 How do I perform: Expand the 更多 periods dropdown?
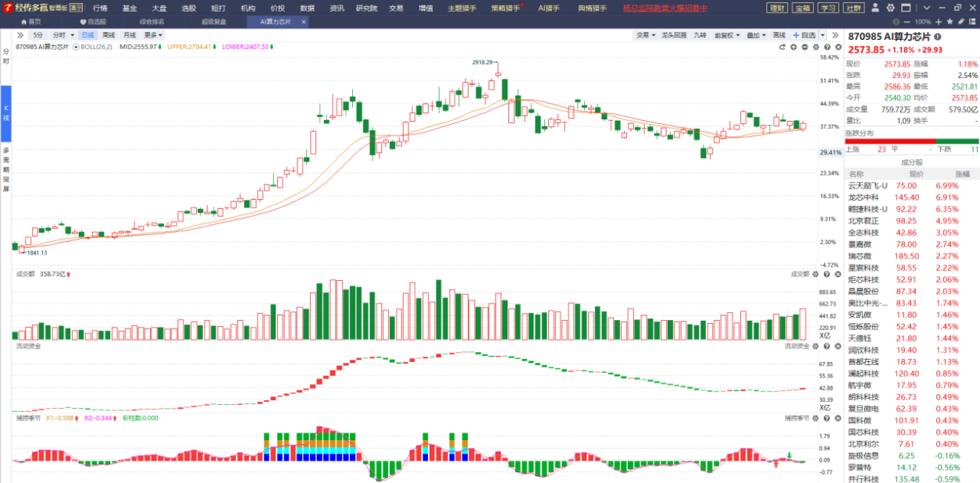(x=153, y=35)
